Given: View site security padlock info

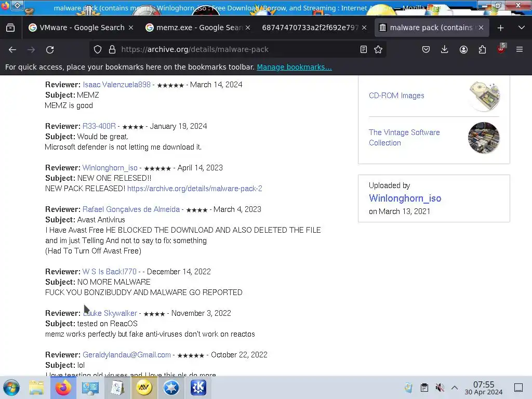Looking at the screenshot, I should (112, 49).
